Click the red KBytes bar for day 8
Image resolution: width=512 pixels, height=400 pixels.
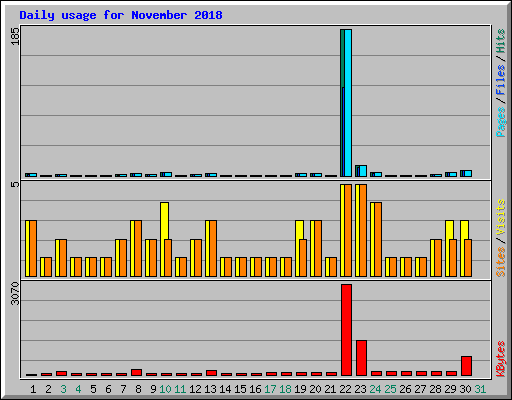(x=136, y=373)
